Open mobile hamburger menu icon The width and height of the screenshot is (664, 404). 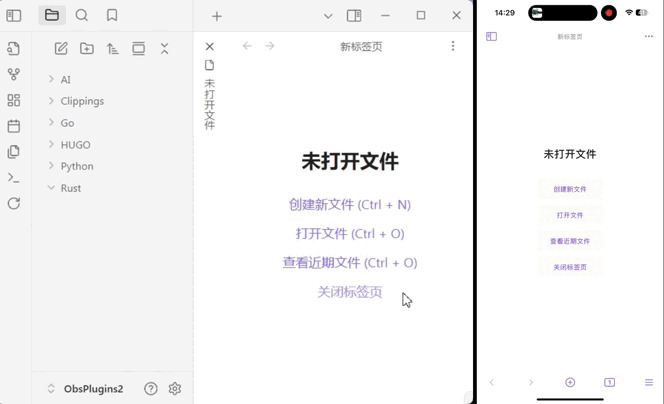pyautogui.click(x=649, y=382)
